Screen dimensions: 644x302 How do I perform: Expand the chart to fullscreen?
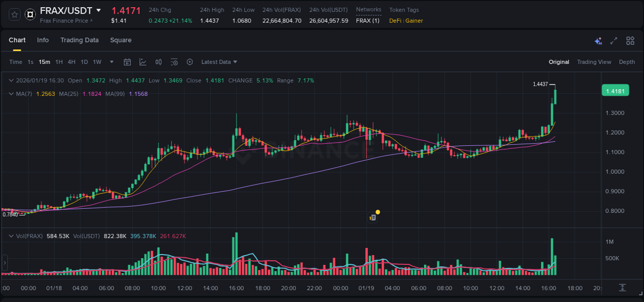[x=613, y=40]
